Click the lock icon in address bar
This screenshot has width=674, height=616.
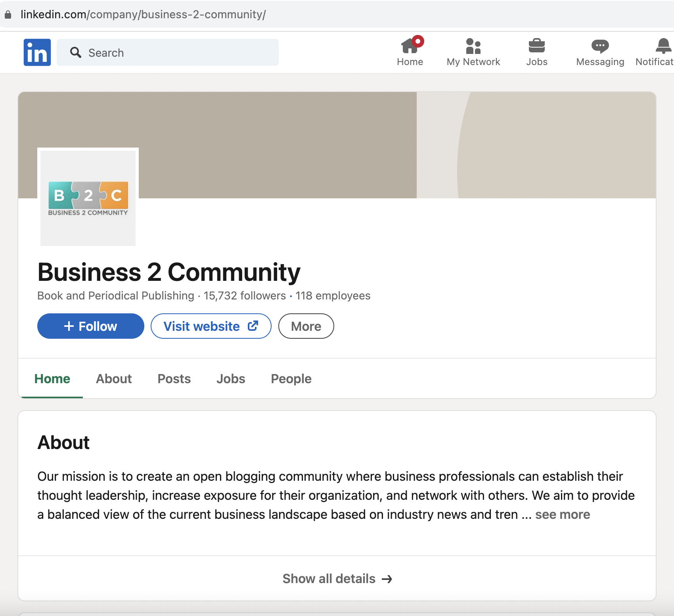coord(8,15)
